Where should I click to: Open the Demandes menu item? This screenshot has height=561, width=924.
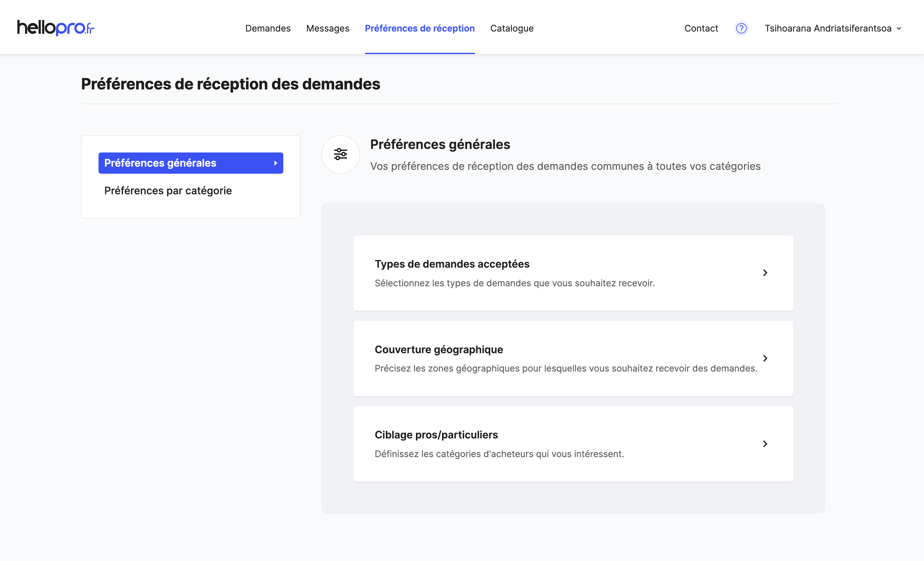268,28
